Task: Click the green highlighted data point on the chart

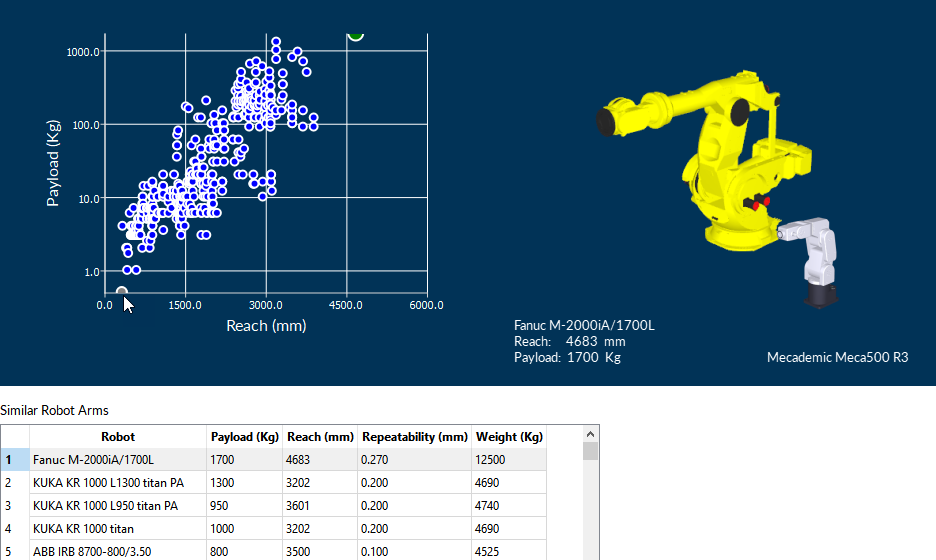Action: [355, 34]
